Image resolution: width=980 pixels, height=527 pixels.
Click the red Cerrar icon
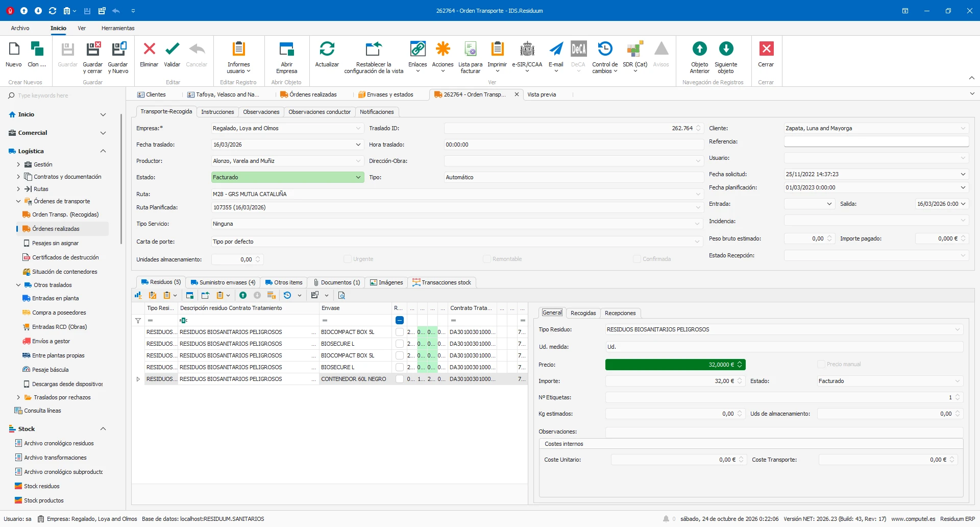pos(766,49)
